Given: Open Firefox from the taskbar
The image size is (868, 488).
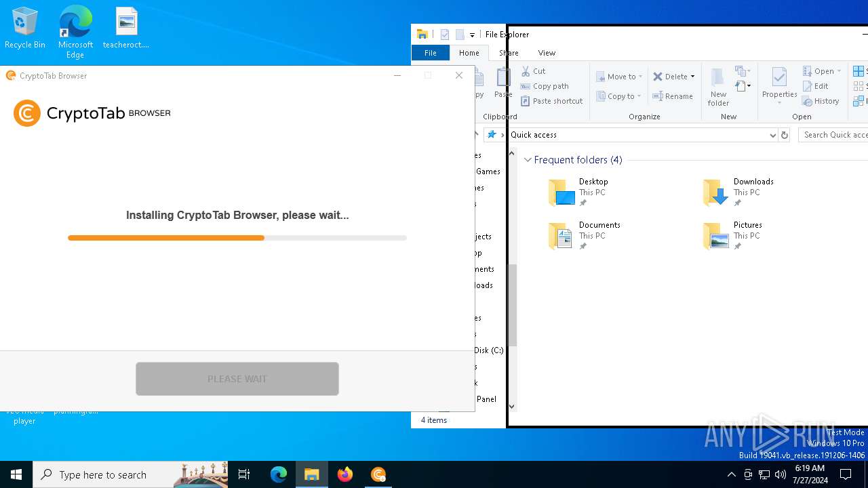Looking at the screenshot, I should [345, 474].
